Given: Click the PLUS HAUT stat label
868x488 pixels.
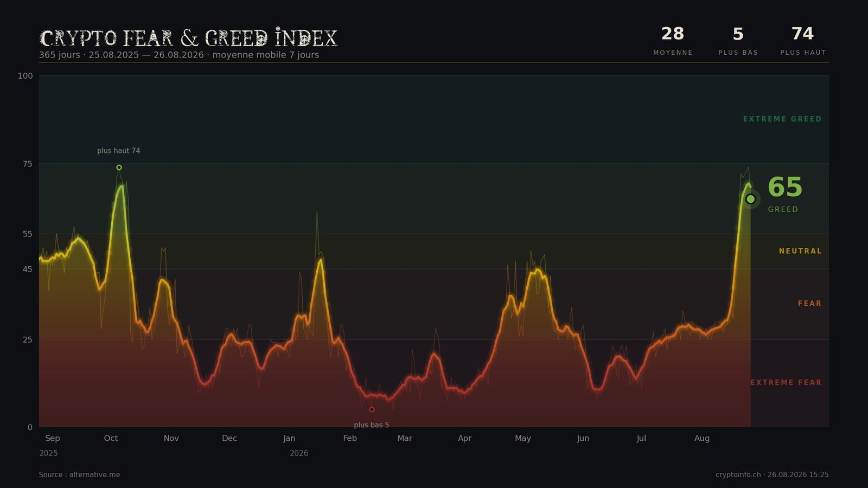Looking at the screenshot, I should click(803, 53).
